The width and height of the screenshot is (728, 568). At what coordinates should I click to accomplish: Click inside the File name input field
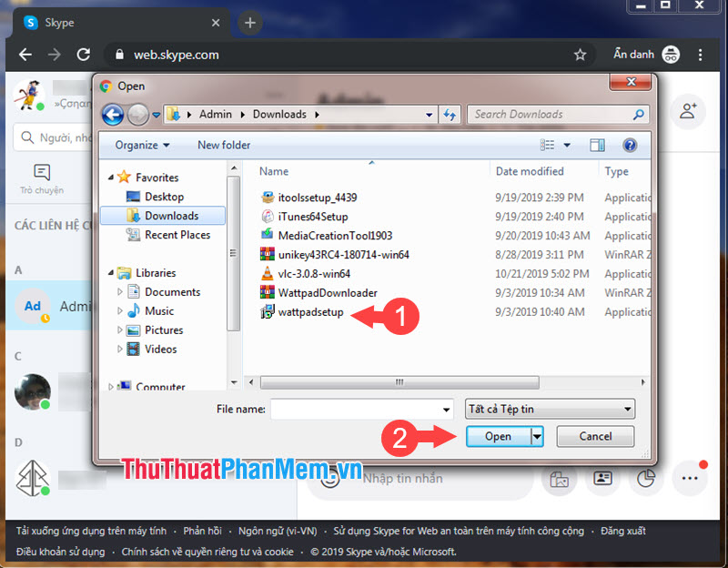[x=360, y=409]
